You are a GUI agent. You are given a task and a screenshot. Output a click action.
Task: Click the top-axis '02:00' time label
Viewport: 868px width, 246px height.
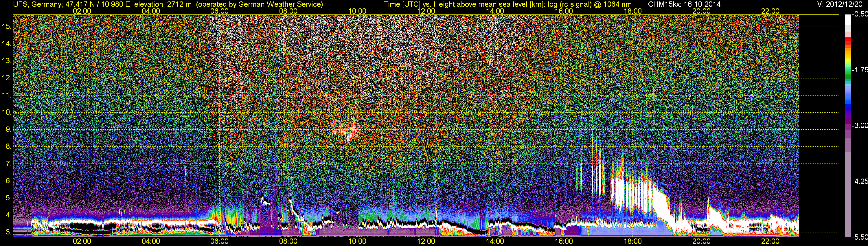[x=82, y=11]
